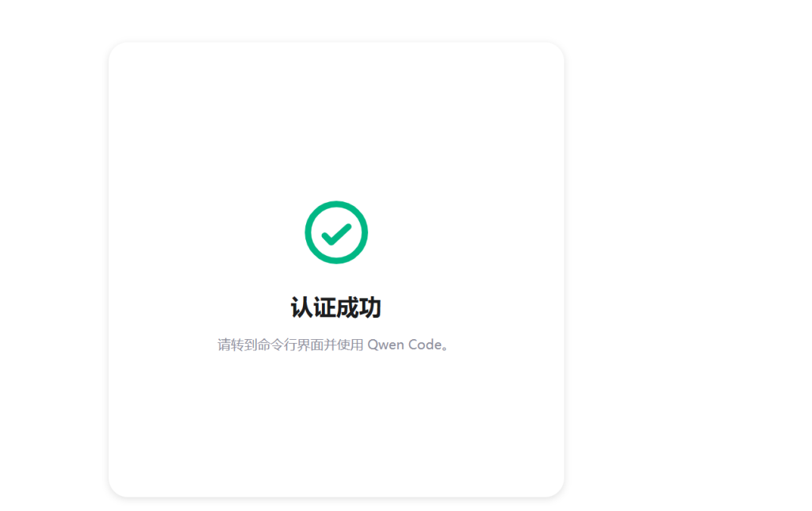Click the card's rounded bottom-right corner
The height and width of the screenshot is (511, 812).
pyautogui.click(x=556, y=489)
